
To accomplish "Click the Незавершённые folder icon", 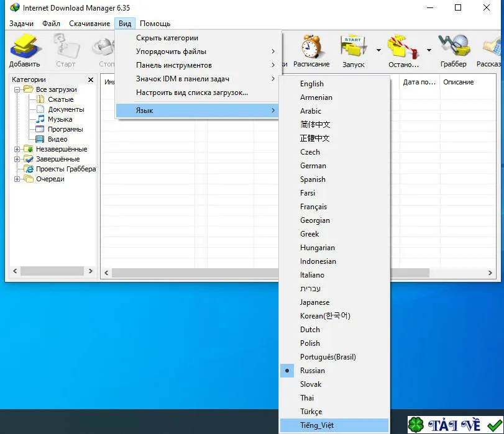I will pyautogui.click(x=29, y=149).
